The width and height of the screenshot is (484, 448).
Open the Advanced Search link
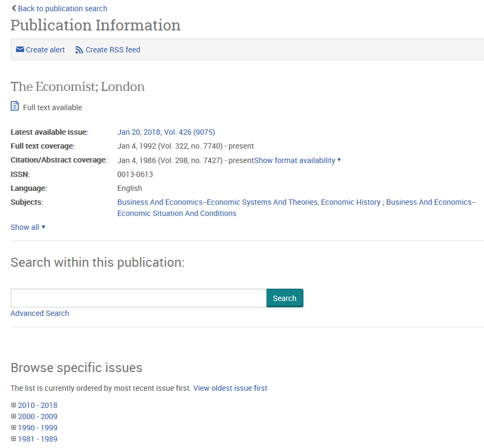pyautogui.click(x=40, y=313)
